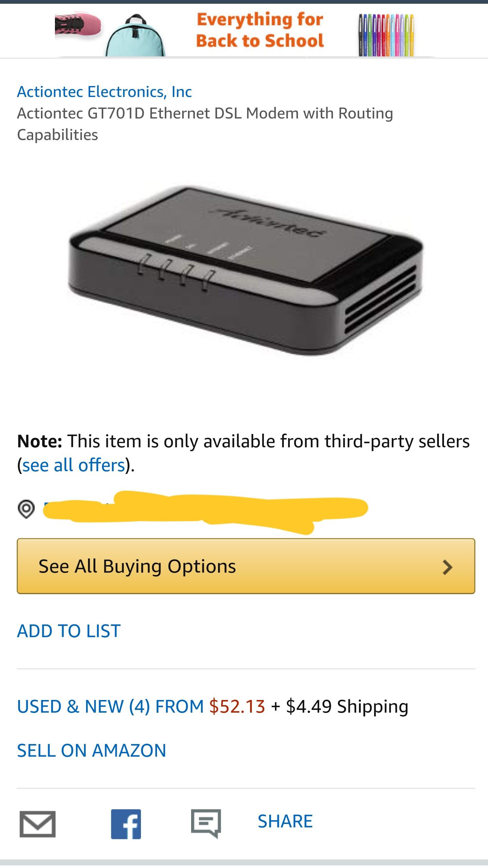Share the product on Facebook
Screen dimensions: 488x868
pyautogui.click(x=126, y=824)
